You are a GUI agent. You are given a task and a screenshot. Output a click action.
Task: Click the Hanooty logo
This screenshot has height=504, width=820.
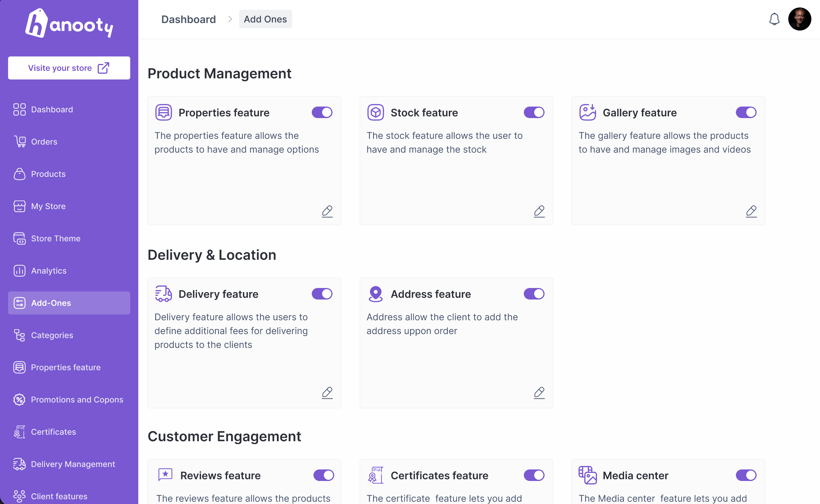(x=69, y=23)
